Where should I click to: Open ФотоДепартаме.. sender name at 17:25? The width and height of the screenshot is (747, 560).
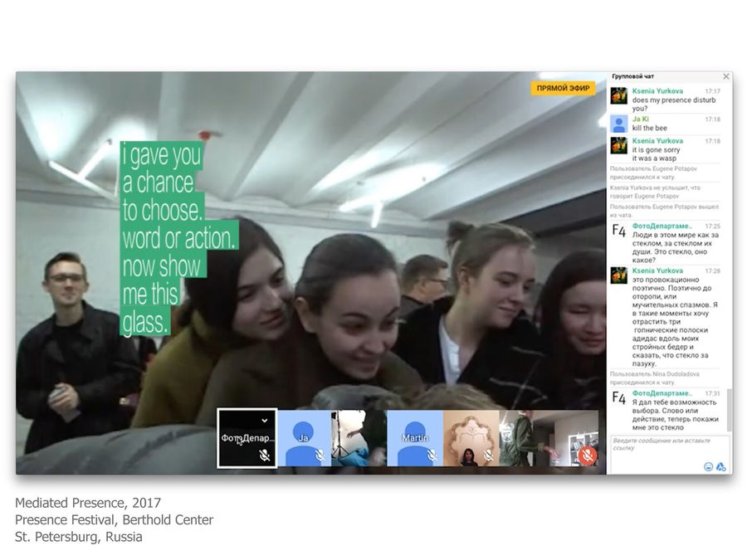click(x=662, y=226)
